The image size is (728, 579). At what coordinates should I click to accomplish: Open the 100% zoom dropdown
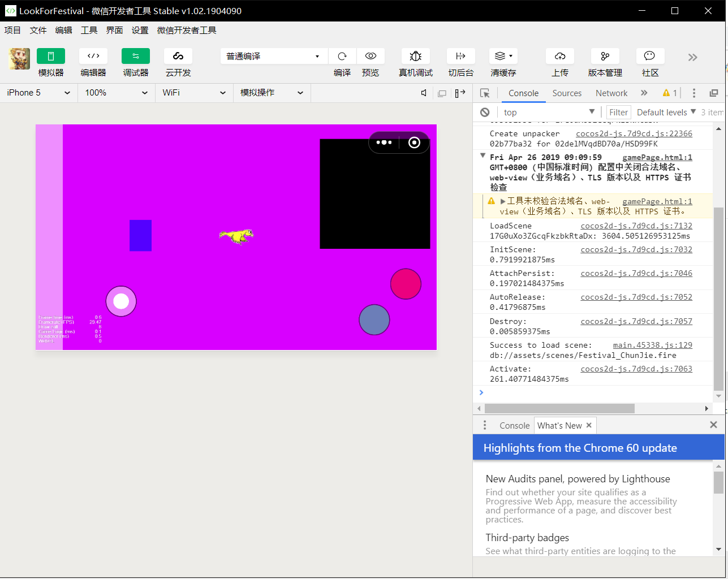pyautogui.click(x=116, y=93)
